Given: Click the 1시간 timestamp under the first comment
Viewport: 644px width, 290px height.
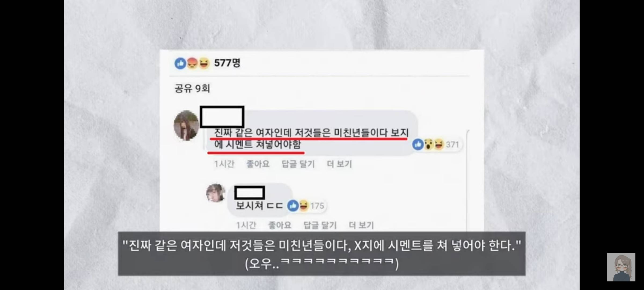Looking at the screenshot, I should tap(224, 164).
